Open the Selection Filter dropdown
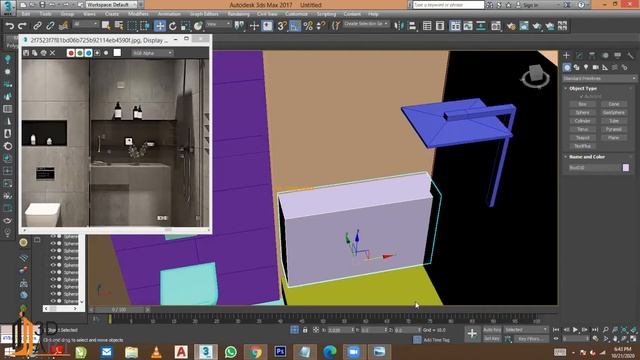 click(x=86, y=24)
